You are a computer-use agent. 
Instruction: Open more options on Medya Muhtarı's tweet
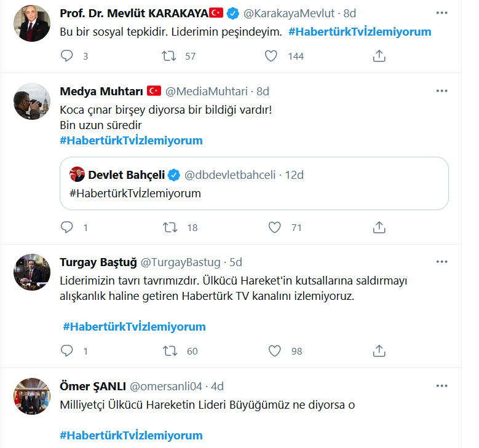click(x=441, y=91)
